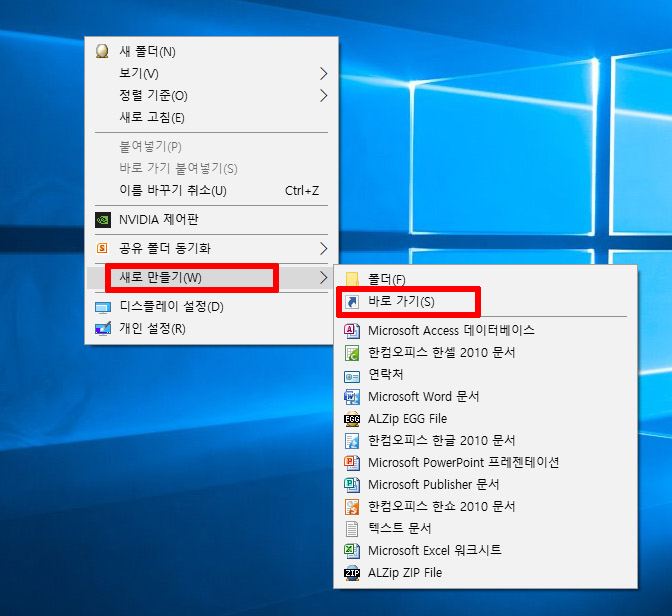Viewport: 672px width, 616px height.
Task: Create a new 폴더(F) from submenu
Action: (486, 279)
